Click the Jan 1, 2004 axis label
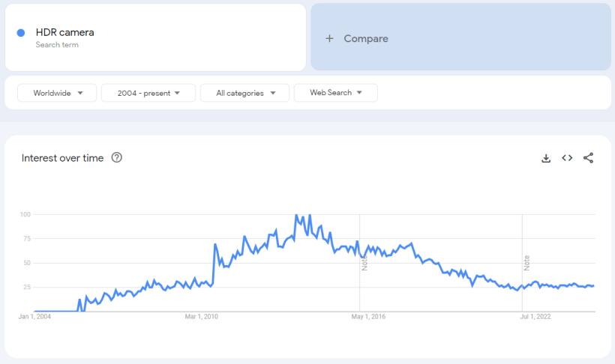615x364 pixels. (34, 317)
